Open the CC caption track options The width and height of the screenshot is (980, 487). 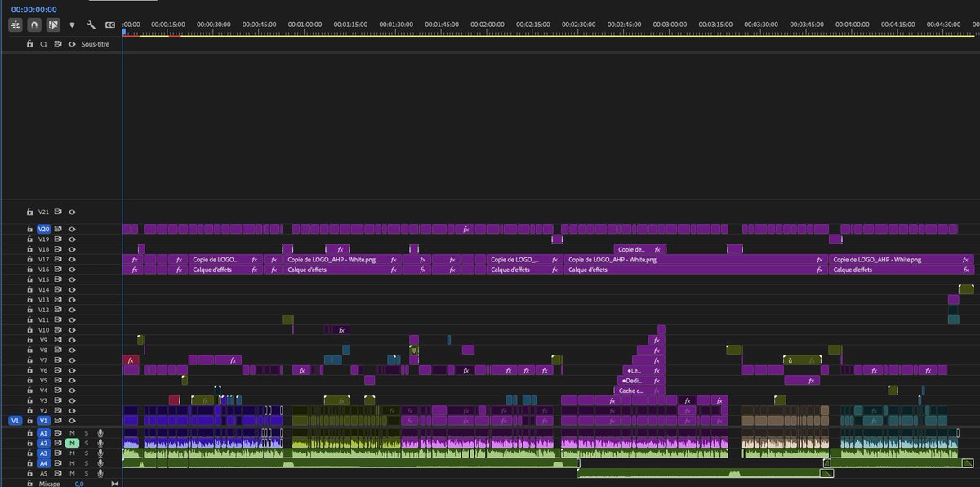109,25
